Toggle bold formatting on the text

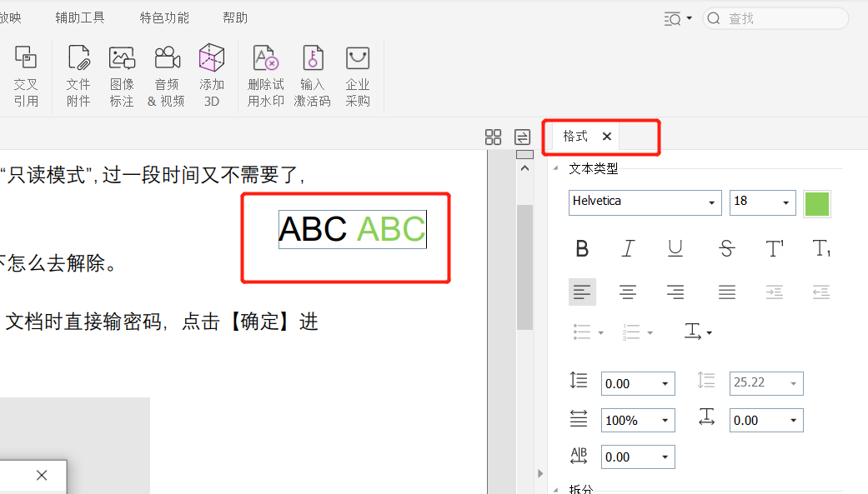click(x=582, y=248)
